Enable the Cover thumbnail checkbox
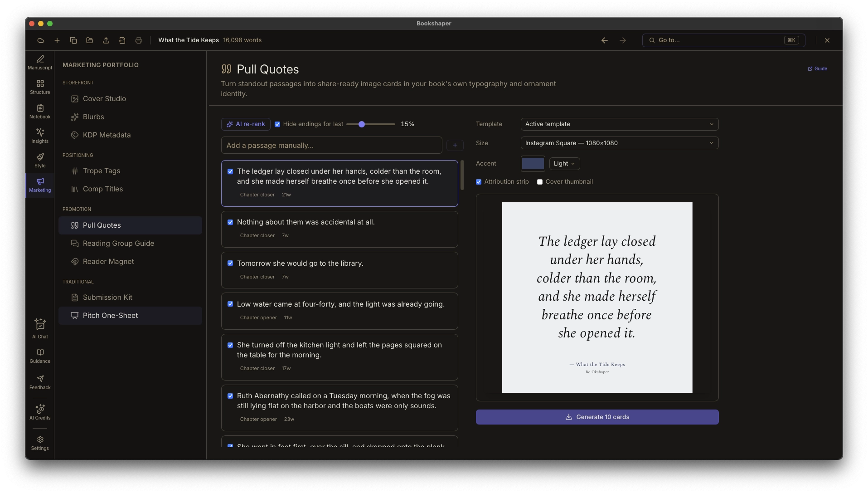This screenshot has width=868, height=493. tap(540, 182)
